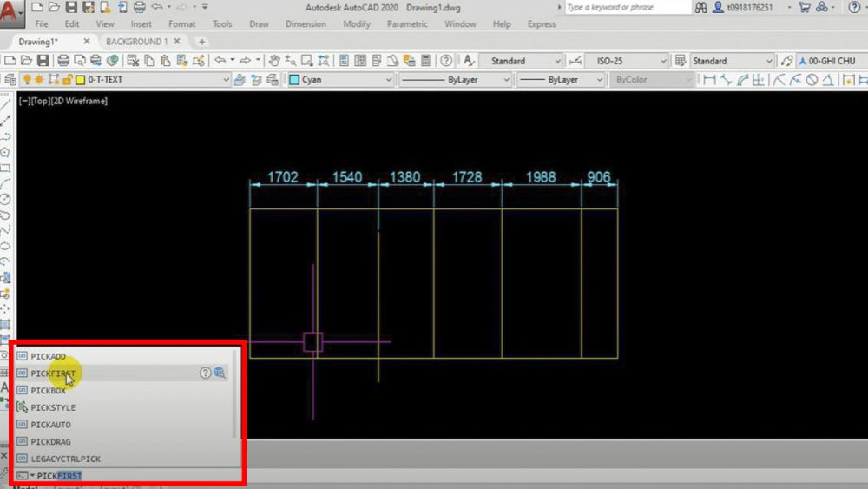Open the Express menu
The image size is (868, 489).
click(542, 24)
